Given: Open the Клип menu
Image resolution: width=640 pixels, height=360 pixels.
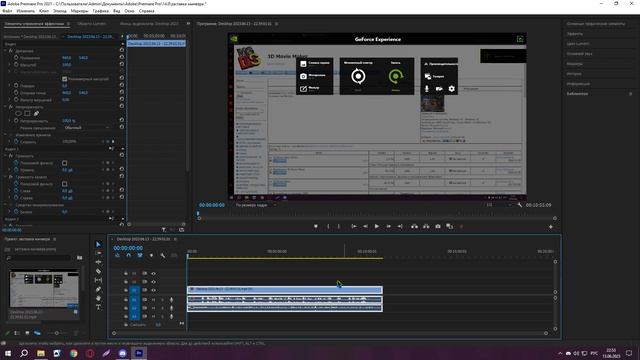Looking at the screenshot, I should pyautogui.click(x=44, y=11).
